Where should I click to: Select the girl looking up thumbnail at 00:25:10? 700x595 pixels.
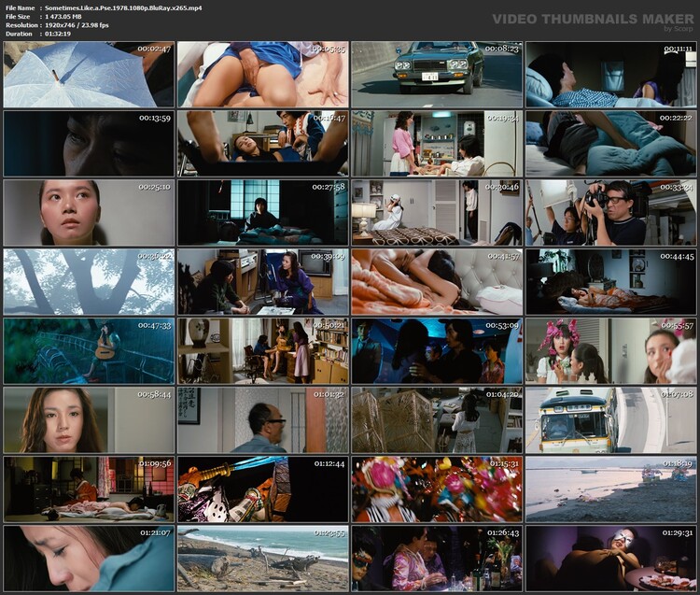(x=89, y=212)
